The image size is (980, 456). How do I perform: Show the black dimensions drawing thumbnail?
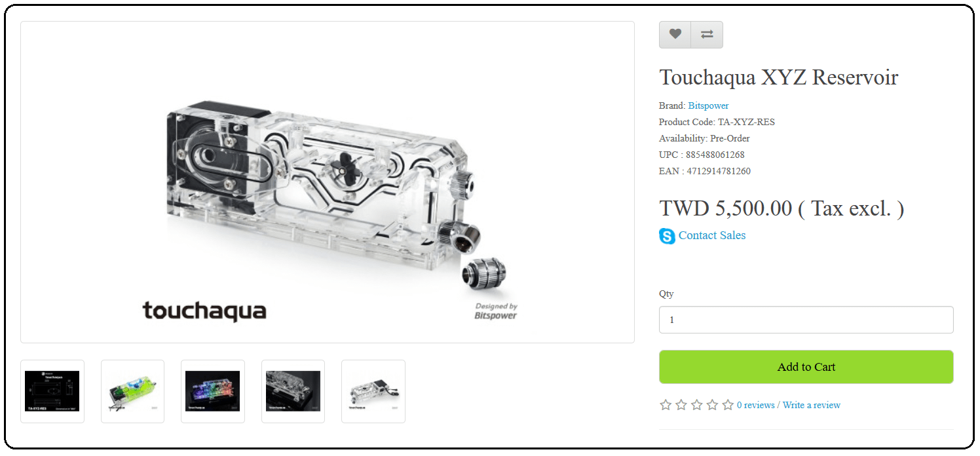point(52,391)
